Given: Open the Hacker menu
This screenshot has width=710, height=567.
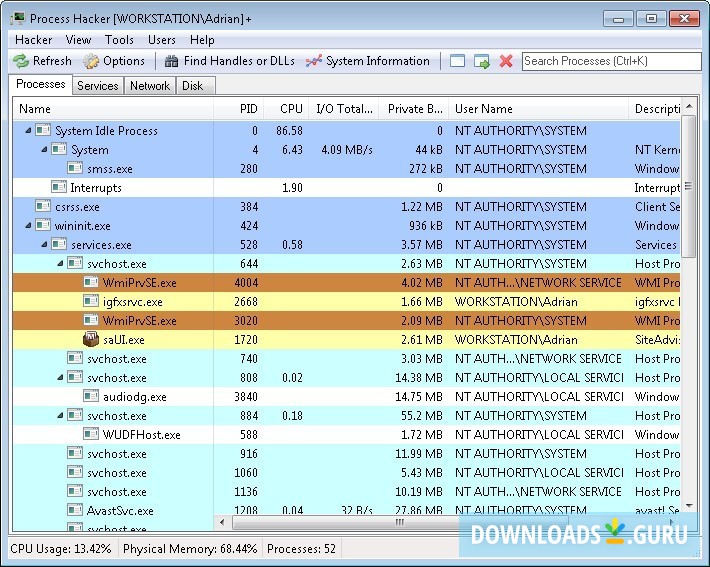Looking at the screenshot, I should 33,40.
